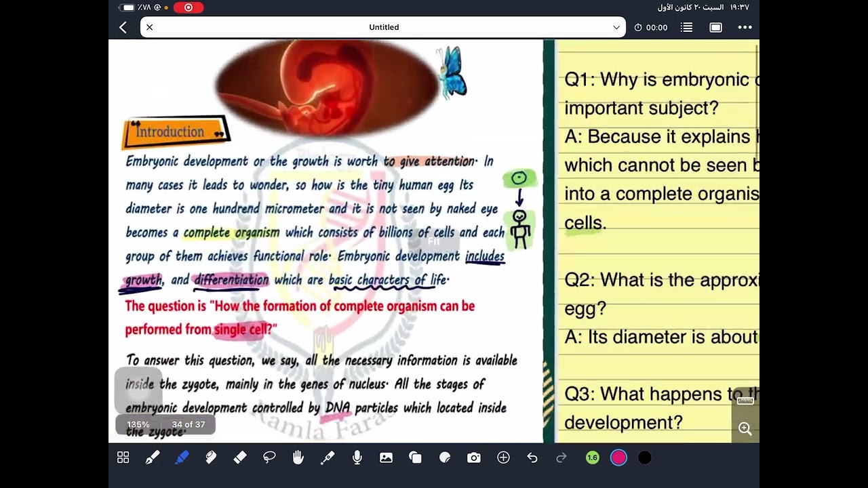Screen dimensions: 868x488
Task: Select the Pen tool
Action: [153, 458]
